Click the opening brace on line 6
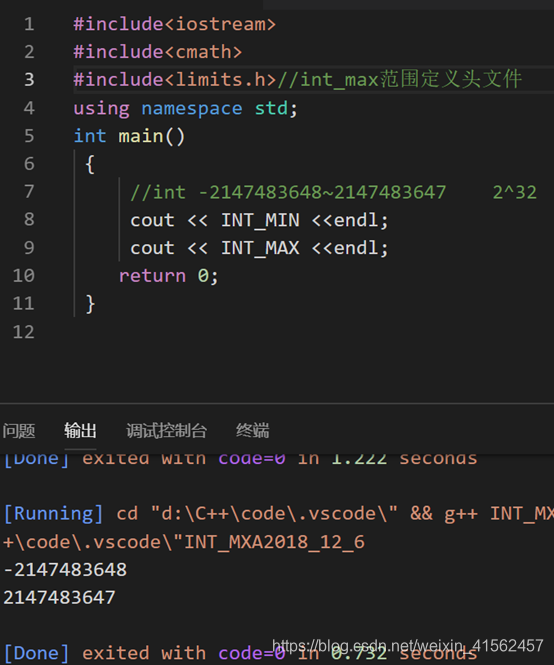The image size is (554, 665). click(90, 165)
